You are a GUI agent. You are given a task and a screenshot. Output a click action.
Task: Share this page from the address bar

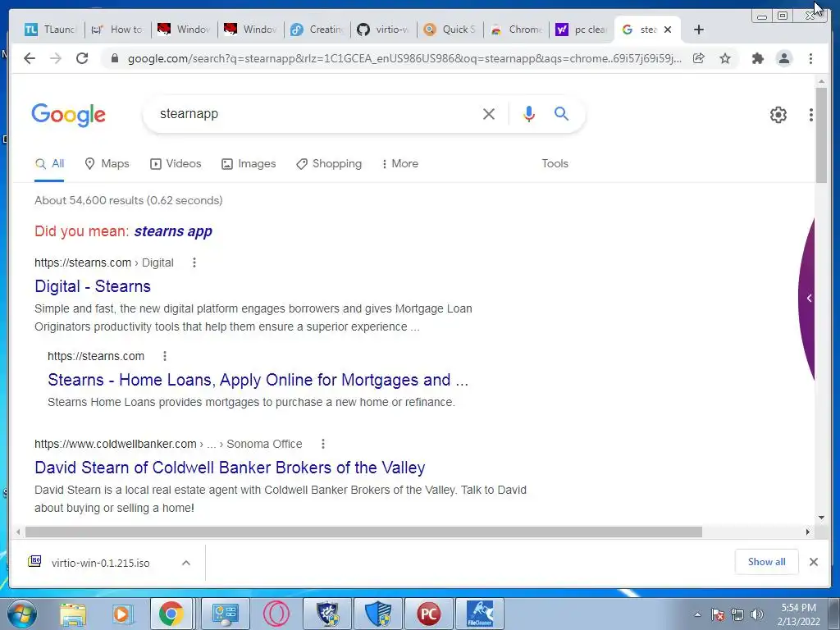coord(699,58)
